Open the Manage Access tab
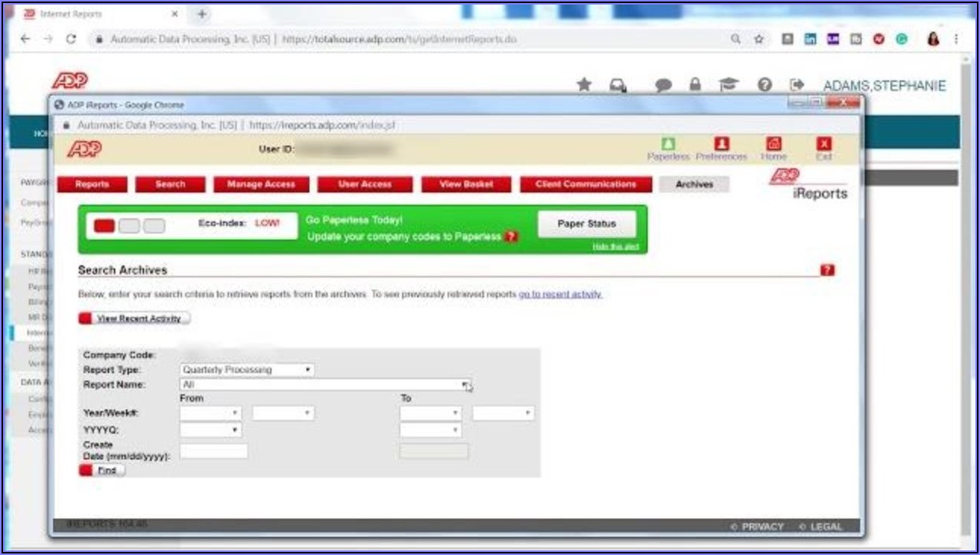 (x=260, y=184)
